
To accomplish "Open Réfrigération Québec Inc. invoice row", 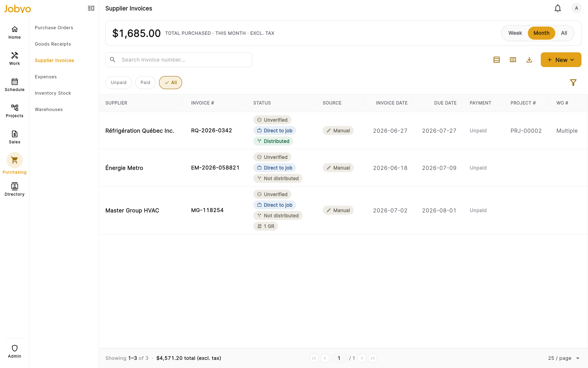I will (x=343, y=130).
